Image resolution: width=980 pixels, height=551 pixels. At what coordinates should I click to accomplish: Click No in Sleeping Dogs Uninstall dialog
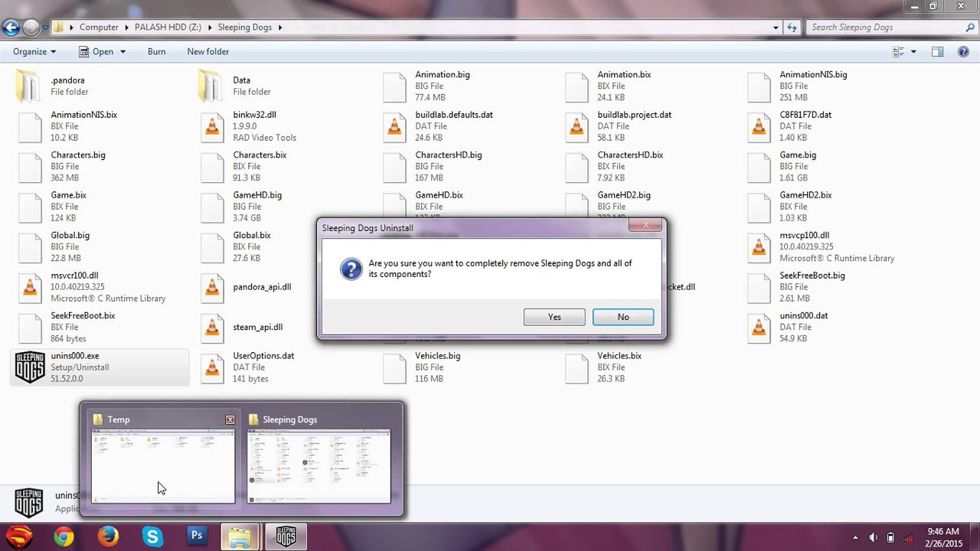point(623,317)
